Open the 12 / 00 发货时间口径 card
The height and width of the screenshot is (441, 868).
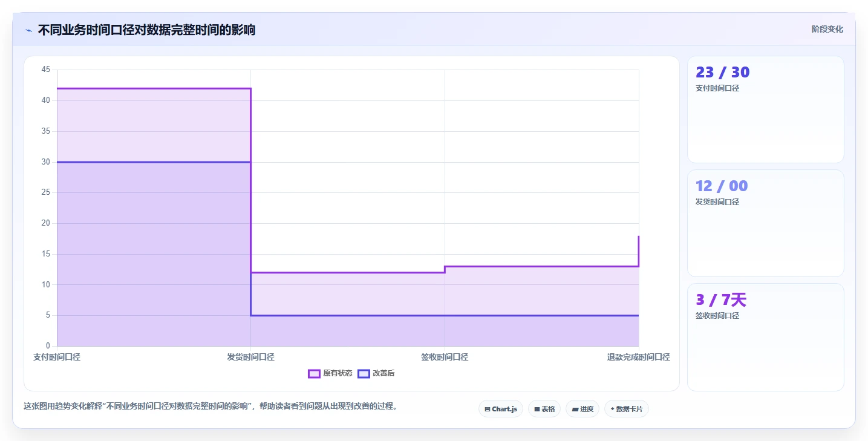(765, 223)
